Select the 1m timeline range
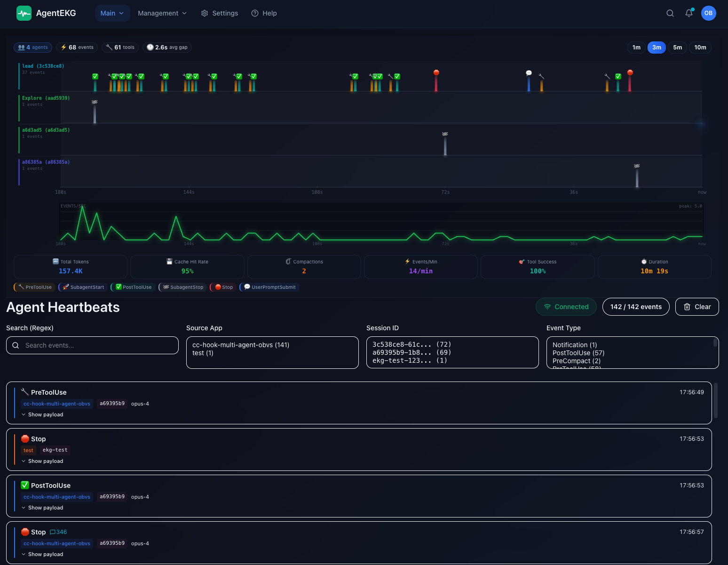The width and height of the screenshot is (728, 565). (636, 48)
